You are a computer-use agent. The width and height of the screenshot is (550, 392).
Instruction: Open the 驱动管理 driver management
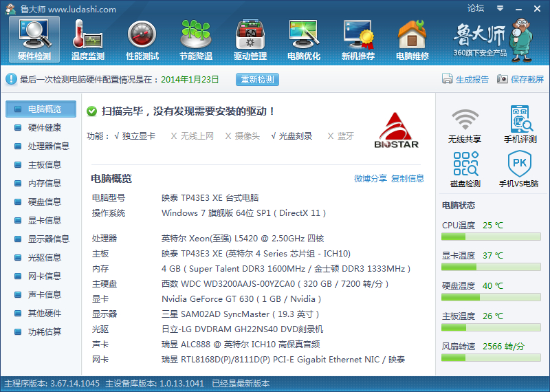(x=250, y=40)
